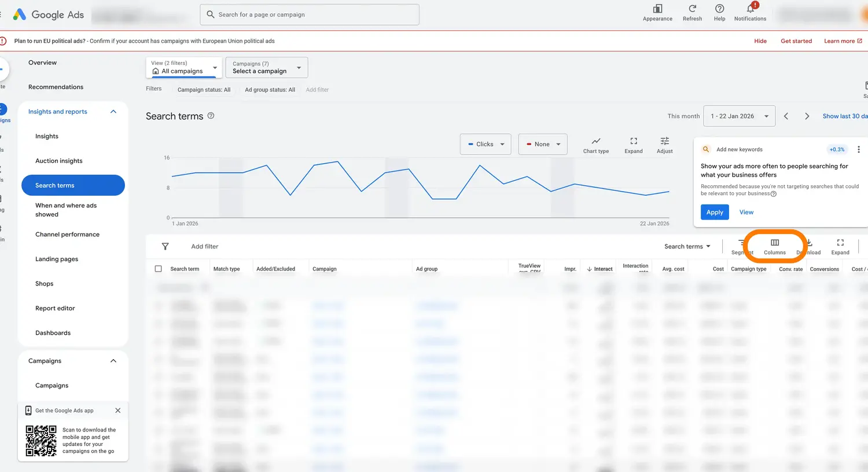Open the Chart type selector
Image resolution: width=868 pixels, height=472 pixels.
(595, 144)
